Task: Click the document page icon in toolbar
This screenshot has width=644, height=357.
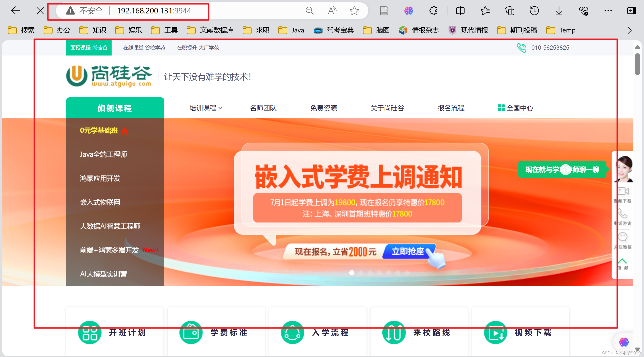Action: coord(384,11)
